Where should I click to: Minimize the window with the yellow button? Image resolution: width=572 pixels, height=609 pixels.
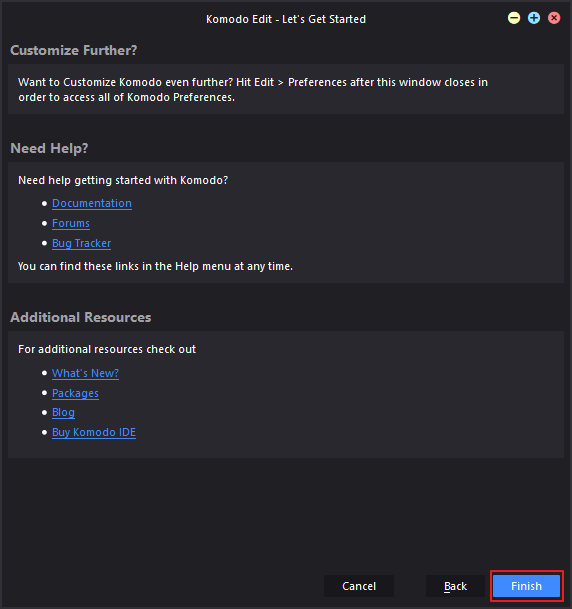pyautogui.click(x=514, y=18)
